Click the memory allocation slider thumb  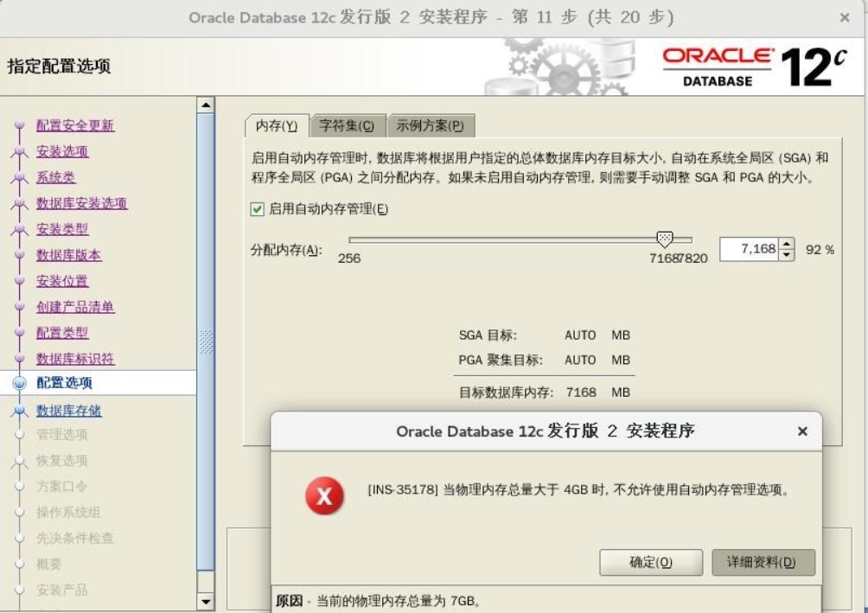664,239
